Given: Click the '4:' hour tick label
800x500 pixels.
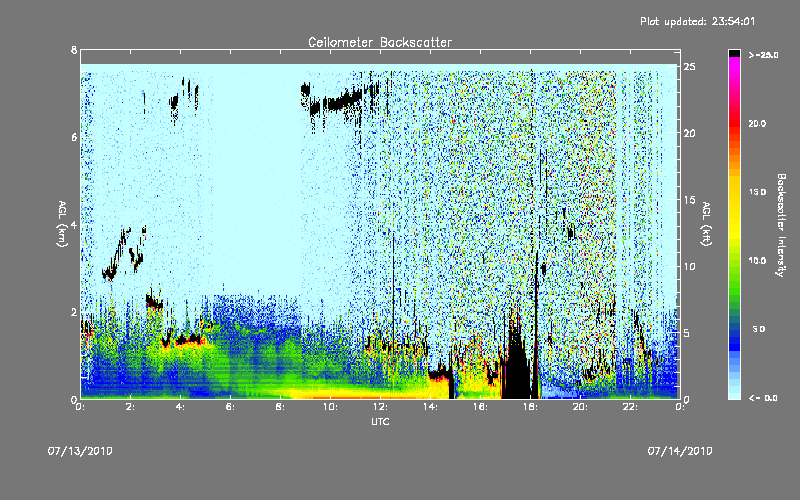Looking at the screenshot, I should click(180, 407).
